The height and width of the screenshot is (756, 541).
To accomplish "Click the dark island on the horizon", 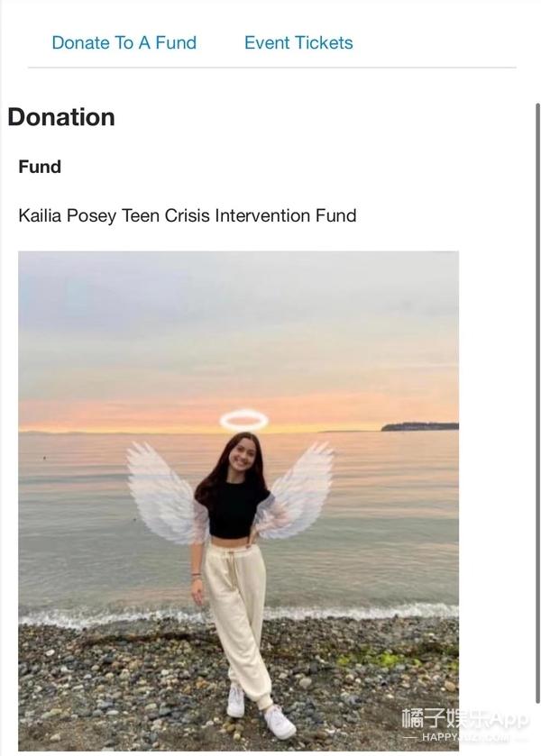I will click(420, 426).
